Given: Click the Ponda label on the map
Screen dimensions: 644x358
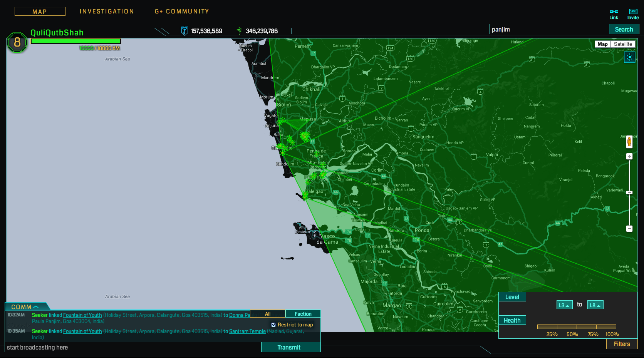Looking at the screenshot, I should 422,230.
